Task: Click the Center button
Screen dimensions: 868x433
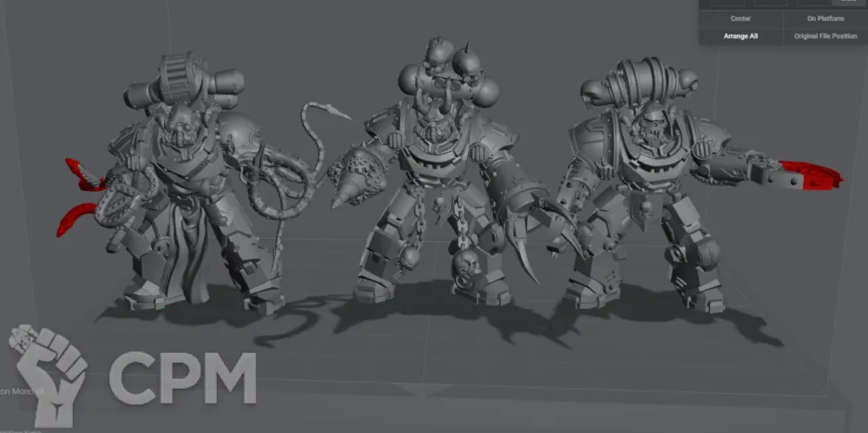Action: click(x=740, y=18)
